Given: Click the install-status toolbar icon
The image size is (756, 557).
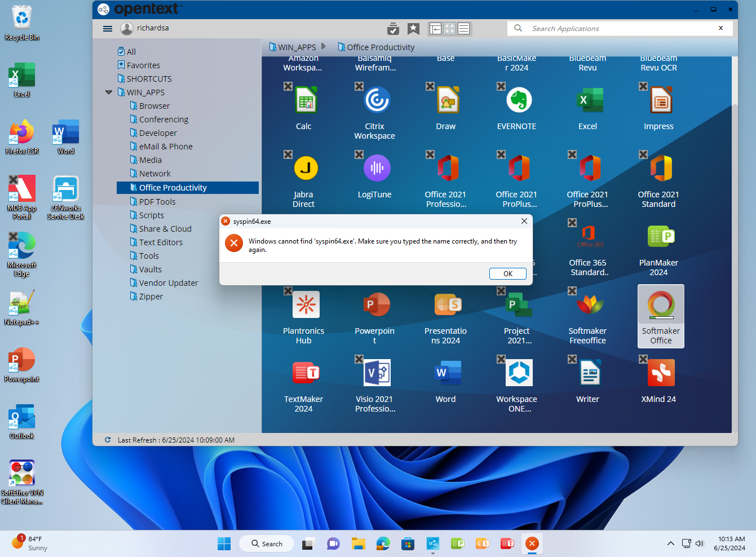Looking at the screenshot, I should point(393,29).
